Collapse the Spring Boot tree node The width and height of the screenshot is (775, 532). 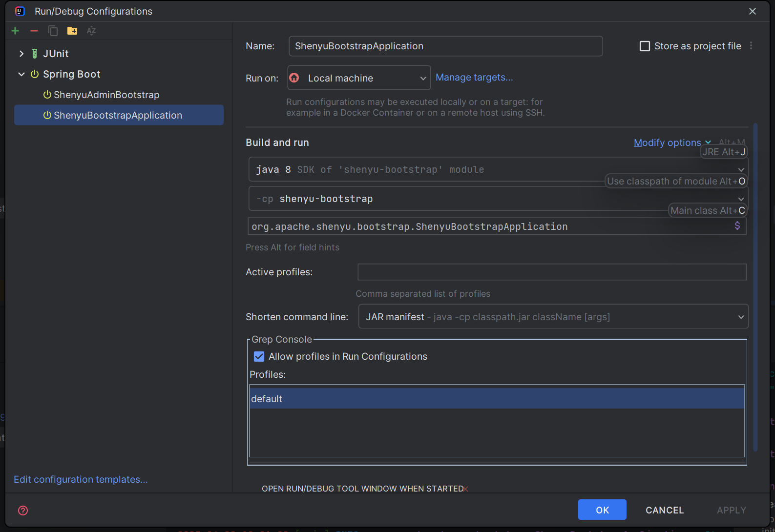pyautogui.click(x=21, y=74)
